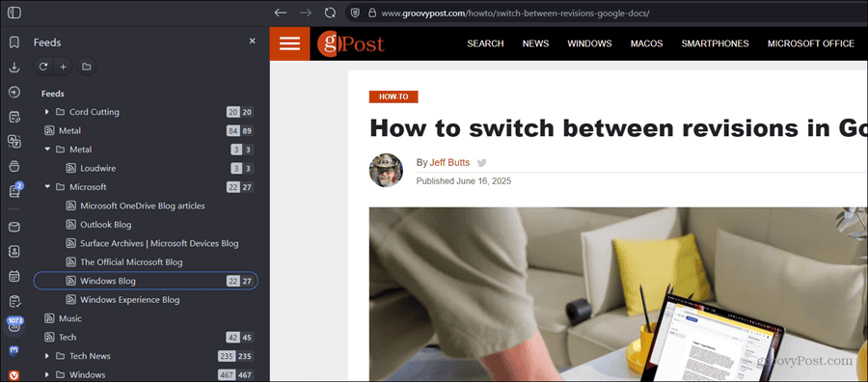Expand the Tech News folder
The image size is (868, 383).
pyautogui.click(x=47, y=356)
